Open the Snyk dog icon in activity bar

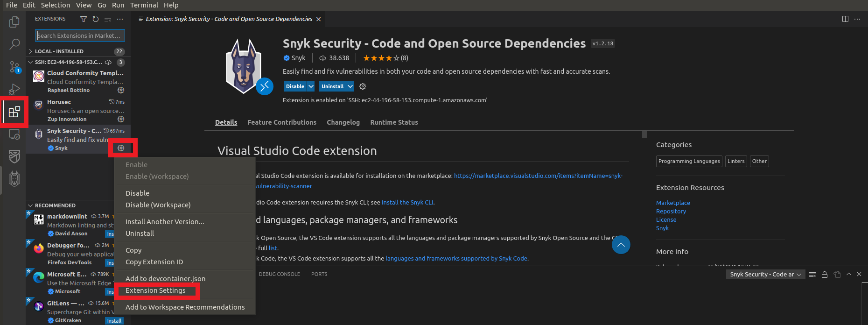tap(14, 178)
